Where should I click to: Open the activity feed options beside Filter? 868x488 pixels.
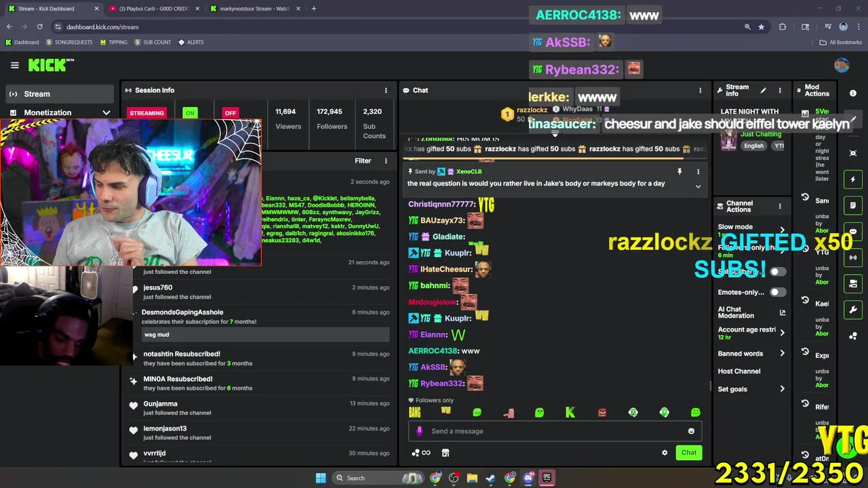[386, 161]
